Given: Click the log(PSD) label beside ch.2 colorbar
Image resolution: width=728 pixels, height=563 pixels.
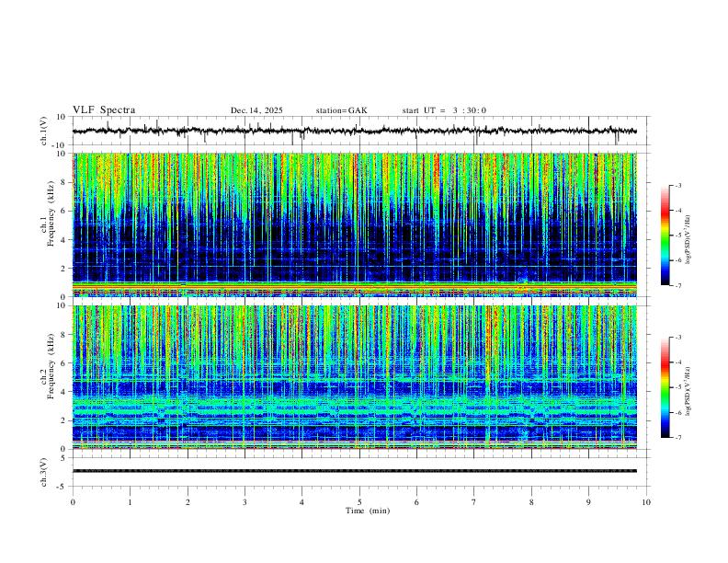Looking at the screenshot, I should point(688,391).
